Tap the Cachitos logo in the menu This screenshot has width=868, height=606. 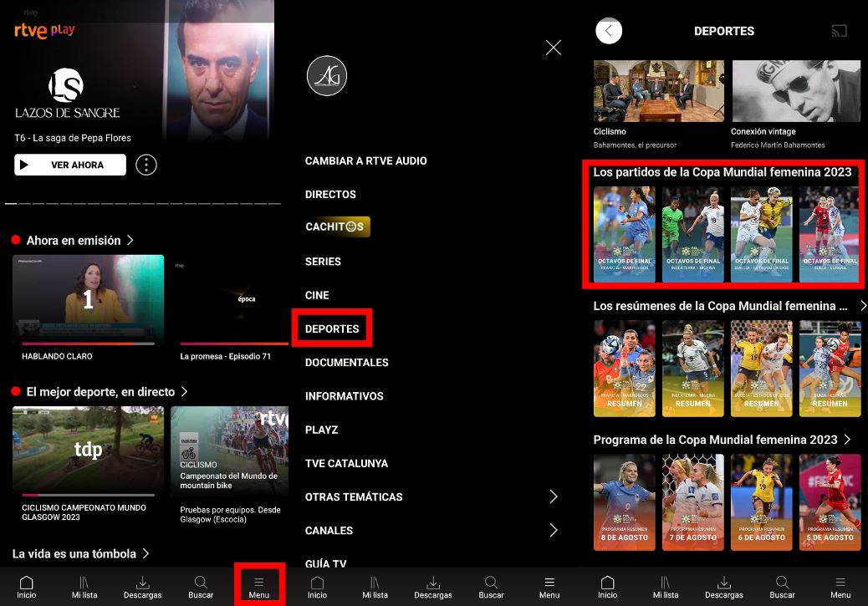coord(337,227)
